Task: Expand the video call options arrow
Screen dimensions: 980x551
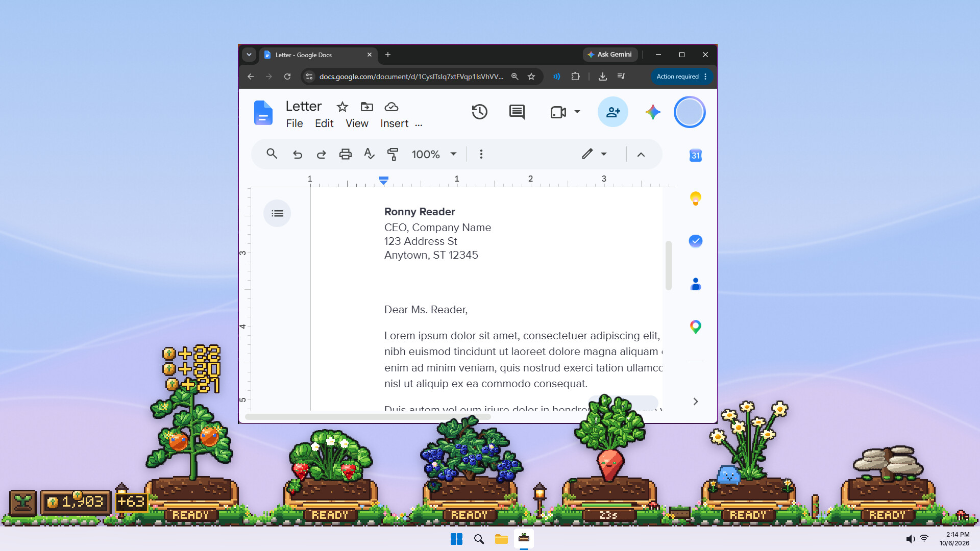Action: [577, 112]
